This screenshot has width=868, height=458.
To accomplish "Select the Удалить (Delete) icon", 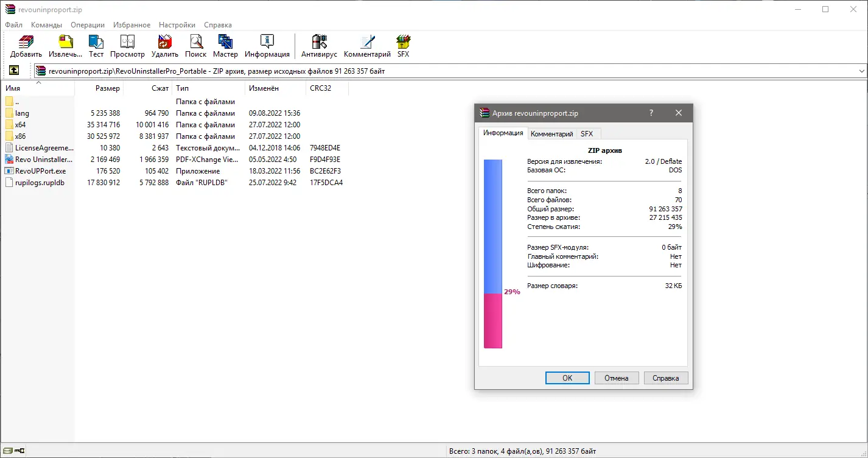I will (x=164, y=46).
